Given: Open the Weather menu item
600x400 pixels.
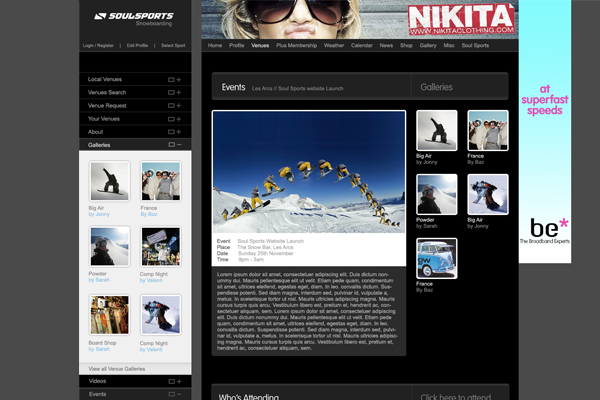Looking at the screenshot, I should click(334, 46).
